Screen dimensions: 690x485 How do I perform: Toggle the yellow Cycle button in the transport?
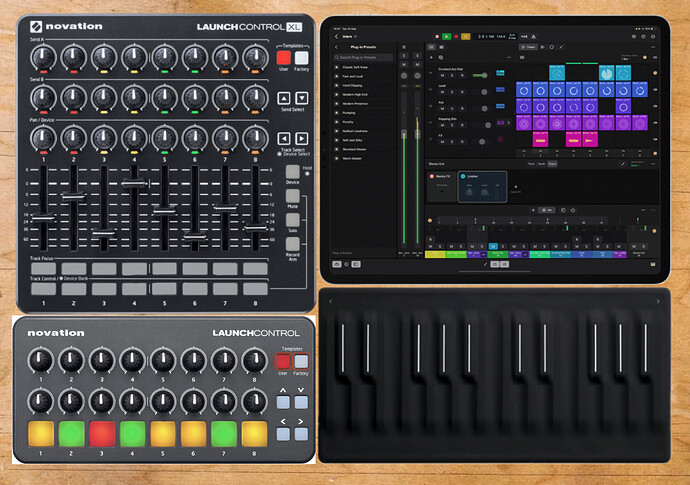(466, 37)
